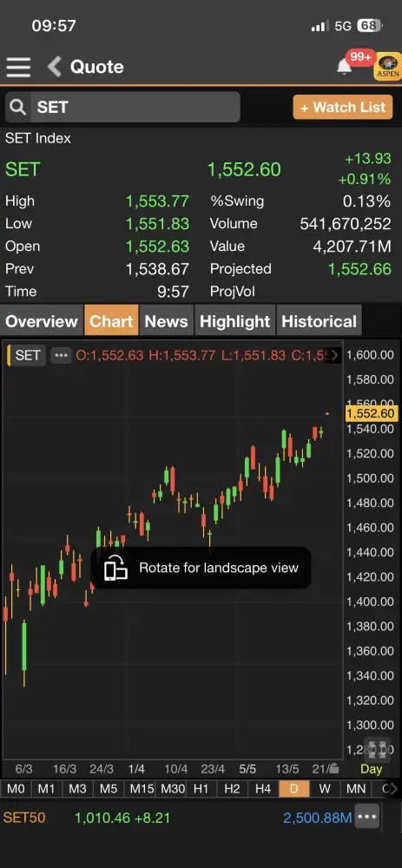This screenshot has height=868, width=402.
Task: Switch to weekly W timeframe
Action: coord(325,788)
